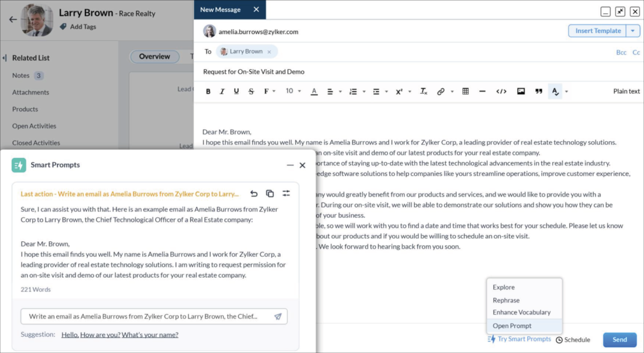The image size is (644, 353).
Task: Copy the Smart Prompts response using copy icon
Action: tap(270, 193)
